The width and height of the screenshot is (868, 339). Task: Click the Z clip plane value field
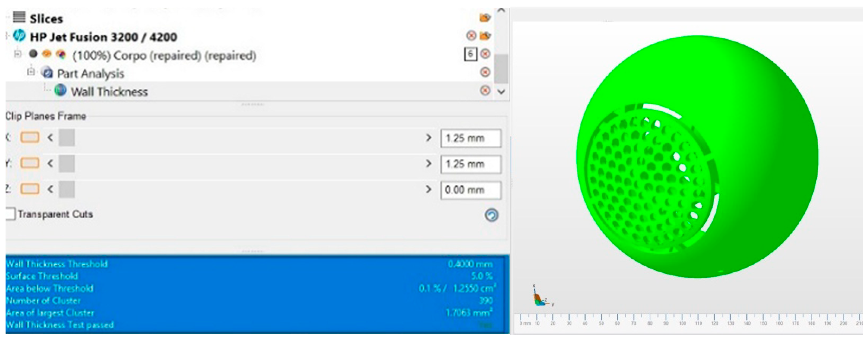tap(470, 190)
